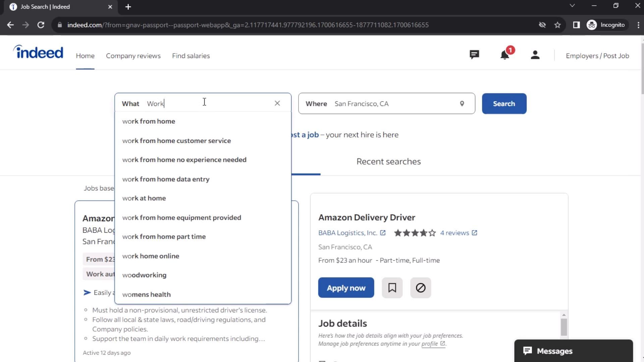
Task: Save Amazon Delivery Driver job with bookmark icon
Action: (x=392, y=288)
